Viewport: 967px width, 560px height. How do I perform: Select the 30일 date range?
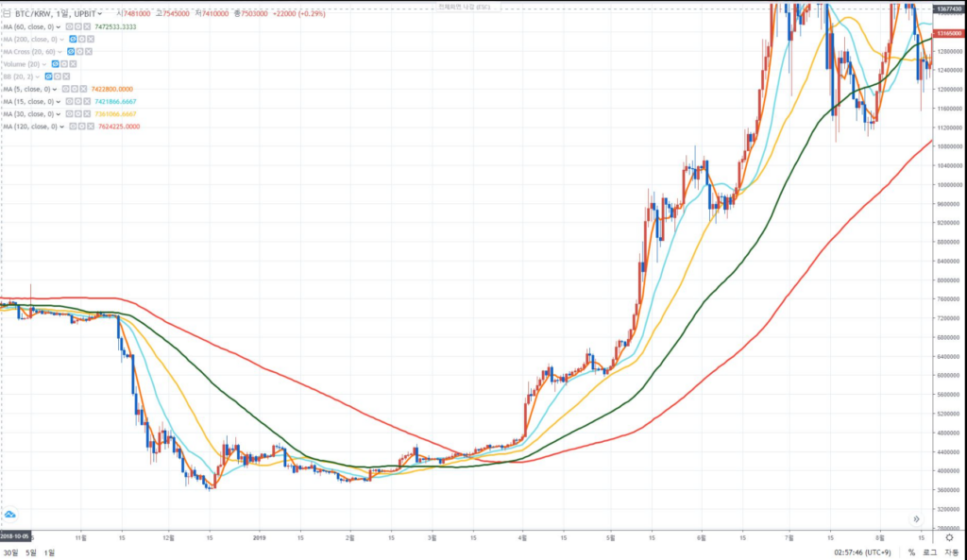point(10,552)
